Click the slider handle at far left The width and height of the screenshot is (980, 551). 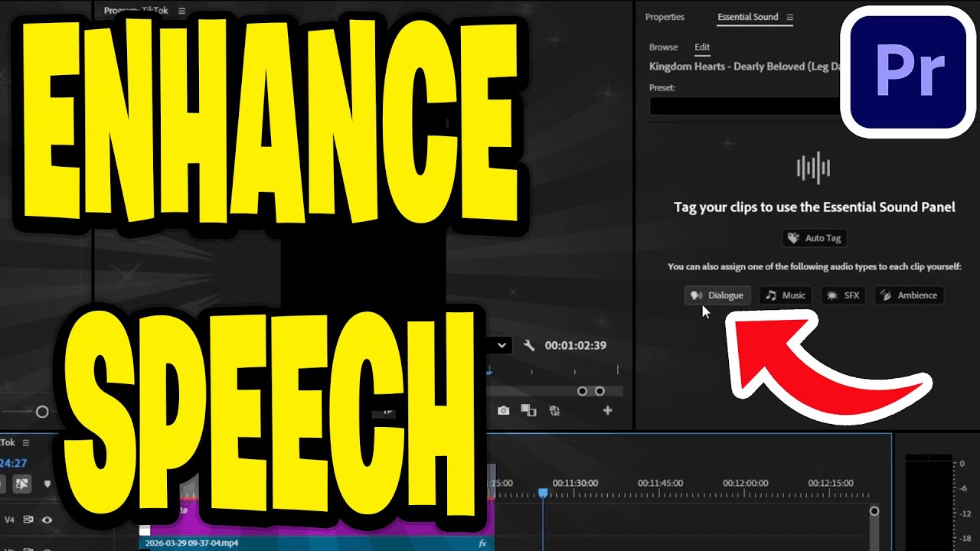(42, 412)
